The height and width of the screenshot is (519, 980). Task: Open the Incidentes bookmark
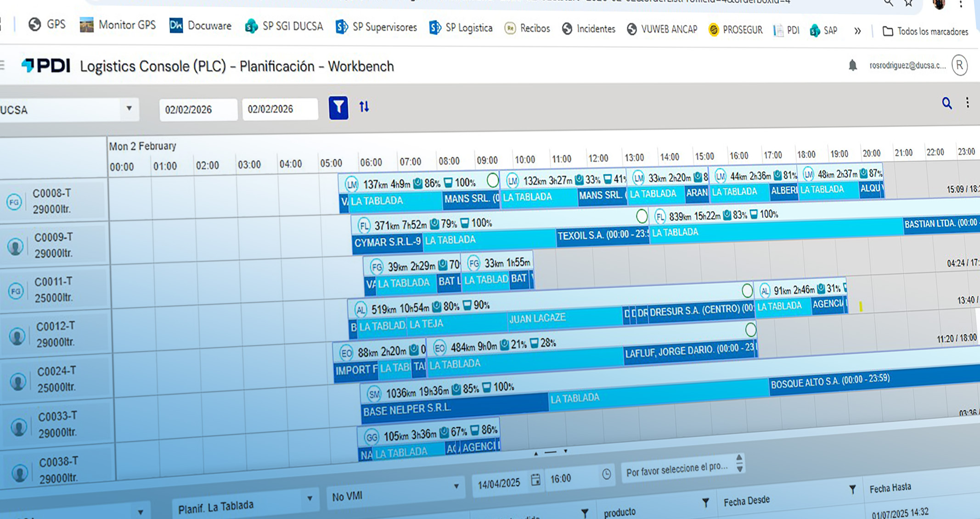click(589, 29)
